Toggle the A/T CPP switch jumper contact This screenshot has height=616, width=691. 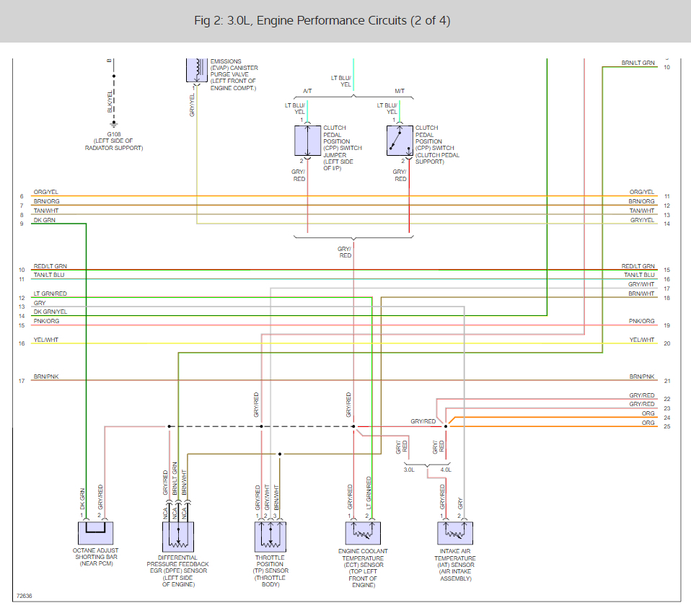tap(307, 140)
